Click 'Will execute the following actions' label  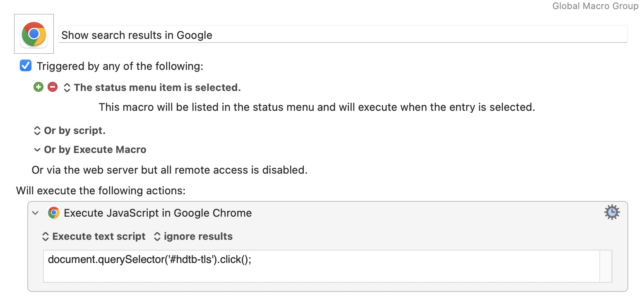[101, 191]
